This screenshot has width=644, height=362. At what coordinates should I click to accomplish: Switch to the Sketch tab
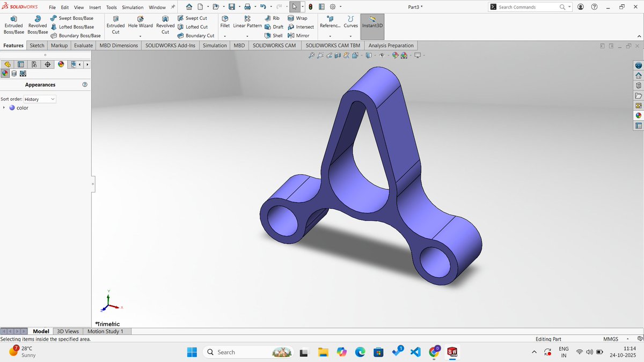click(37, 46)
